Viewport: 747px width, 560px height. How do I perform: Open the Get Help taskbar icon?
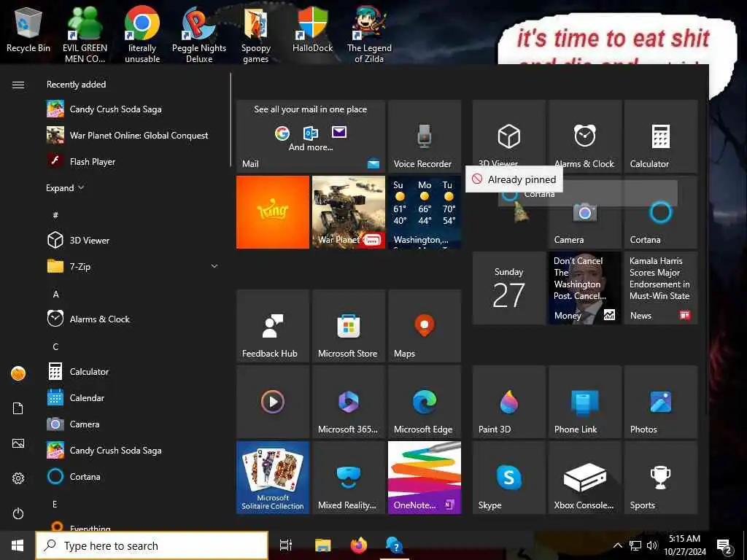click(395, 545)
